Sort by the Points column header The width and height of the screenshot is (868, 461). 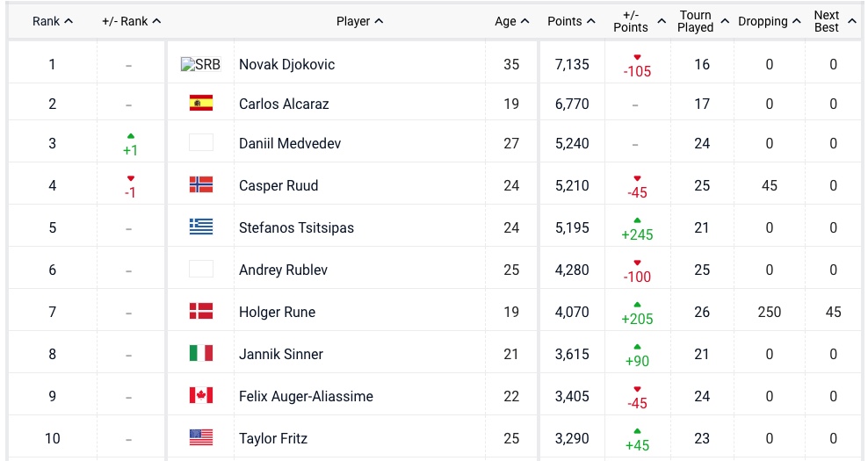[572, 21]
